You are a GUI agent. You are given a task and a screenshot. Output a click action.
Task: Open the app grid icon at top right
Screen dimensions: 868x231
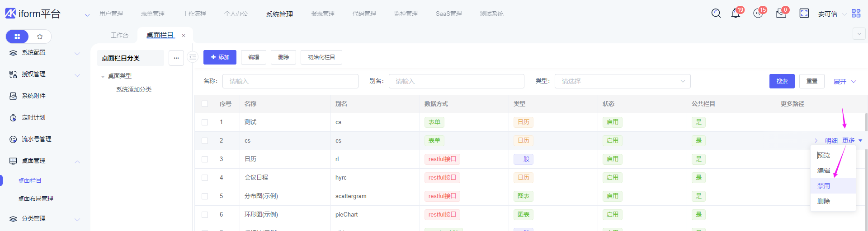tap(856, 14)
